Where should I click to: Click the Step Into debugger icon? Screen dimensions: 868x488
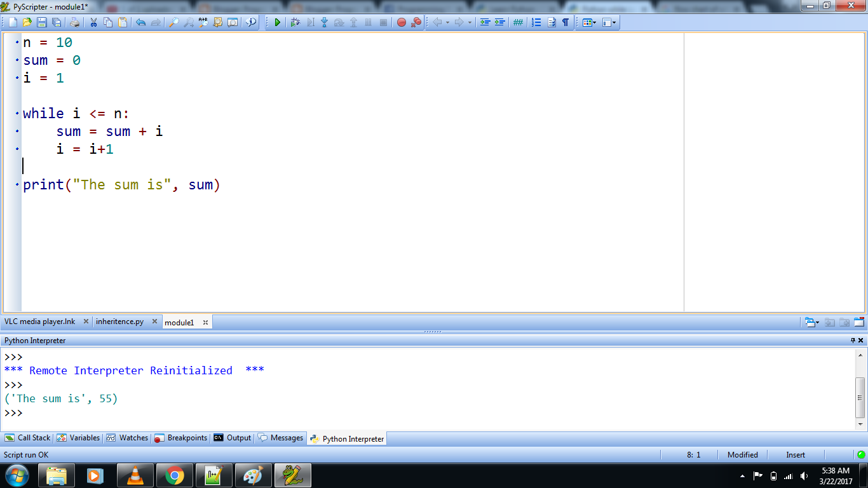pos(324,22)
